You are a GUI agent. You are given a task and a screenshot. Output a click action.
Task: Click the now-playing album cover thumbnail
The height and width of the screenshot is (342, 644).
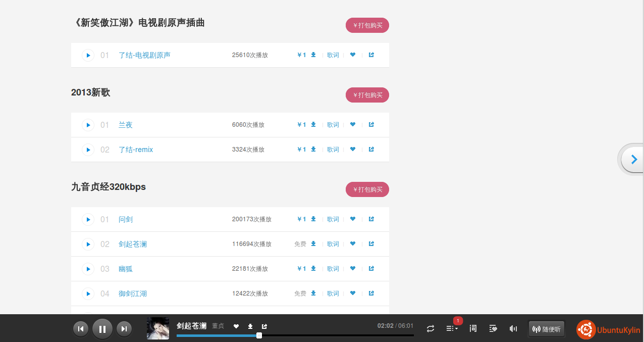click(158, 328)
